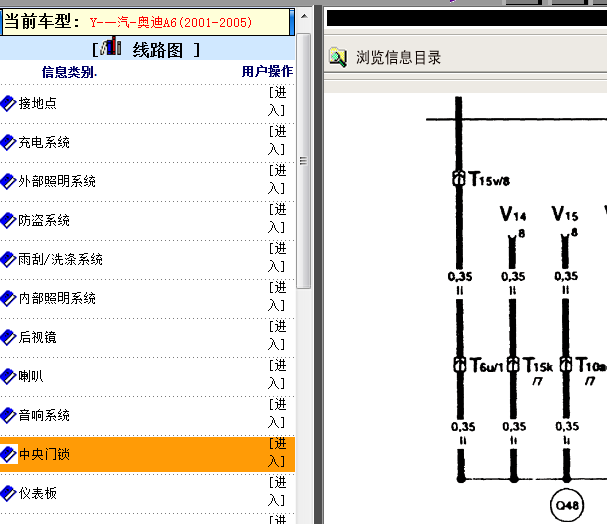The height and width of the screenshot is (524, 607).
Task: Click the book icon beside 仪表板
Action: [8, 493]
